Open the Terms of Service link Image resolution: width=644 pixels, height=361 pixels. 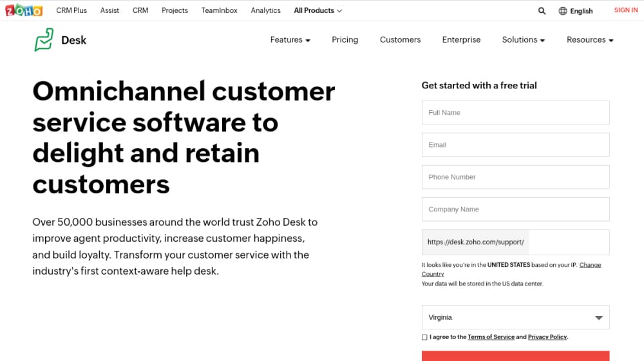click(x=491, y=337)
